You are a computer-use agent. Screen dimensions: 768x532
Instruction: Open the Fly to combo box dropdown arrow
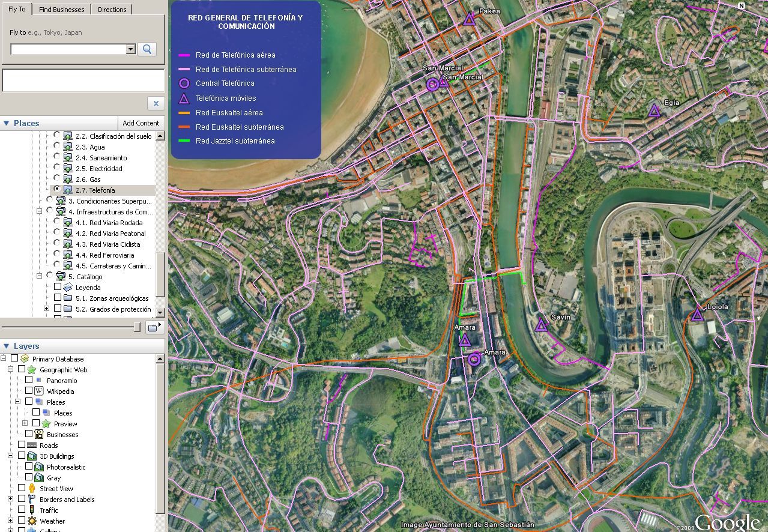pyautogui.click(x=131, y=49)
